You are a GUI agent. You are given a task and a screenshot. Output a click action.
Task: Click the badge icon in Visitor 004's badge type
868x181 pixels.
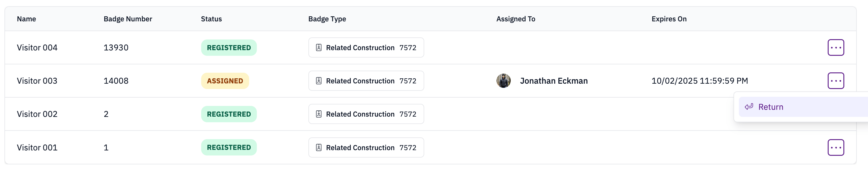[318, 47]
